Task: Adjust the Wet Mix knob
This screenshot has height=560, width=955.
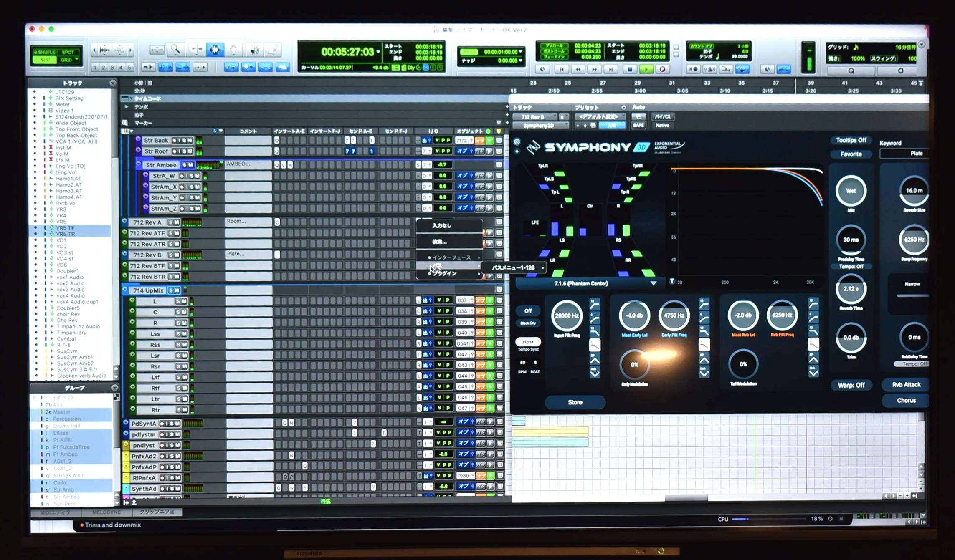Action: pyautogui.click(x=851, y=191)
